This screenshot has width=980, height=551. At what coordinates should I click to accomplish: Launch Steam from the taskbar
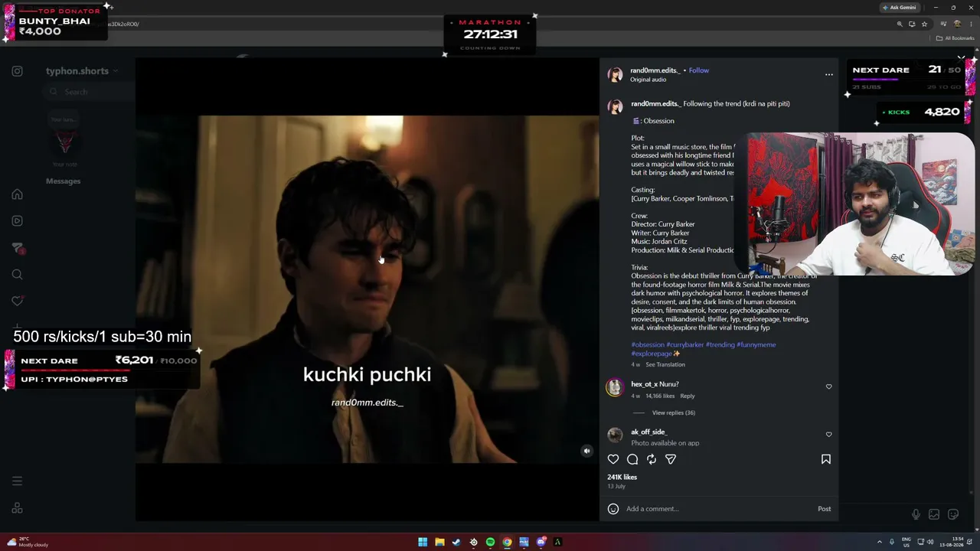[456, 543]
